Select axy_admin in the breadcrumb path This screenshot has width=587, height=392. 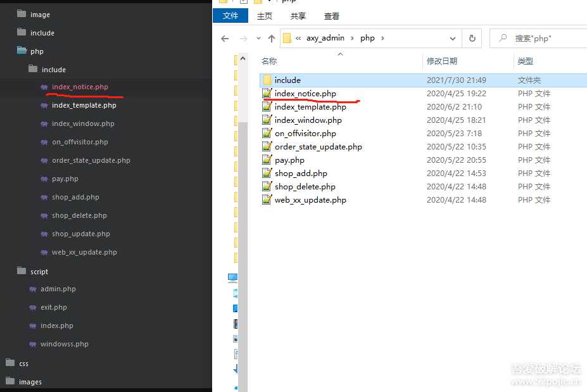pos(325,38)
